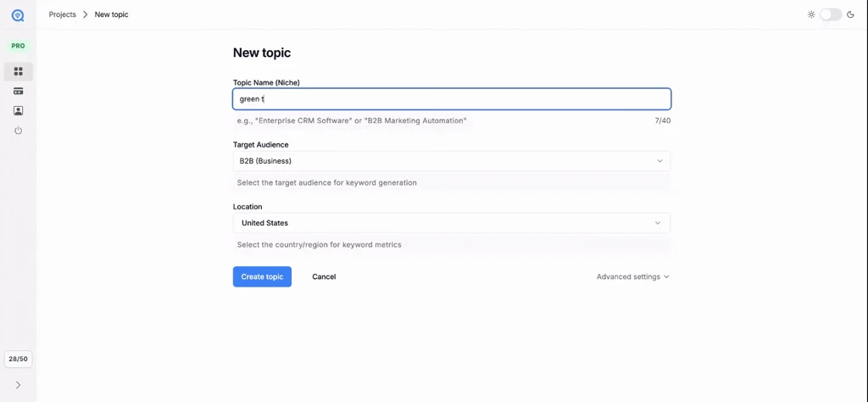Click the New topic breadcrumb item
The height and width of the screenshot is (402, 868).
coord(111,14)
